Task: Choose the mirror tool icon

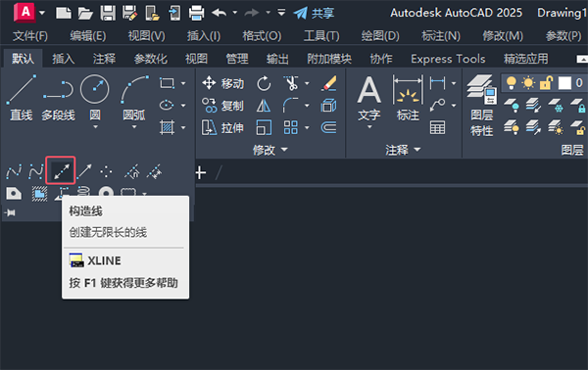Action: click(264, 106)
